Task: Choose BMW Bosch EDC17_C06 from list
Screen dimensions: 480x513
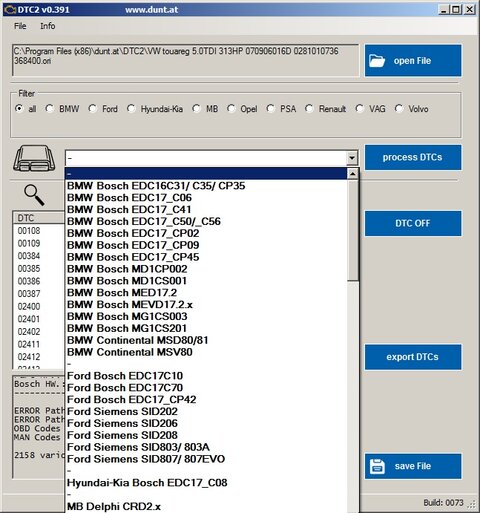Action: coord(206,198)
